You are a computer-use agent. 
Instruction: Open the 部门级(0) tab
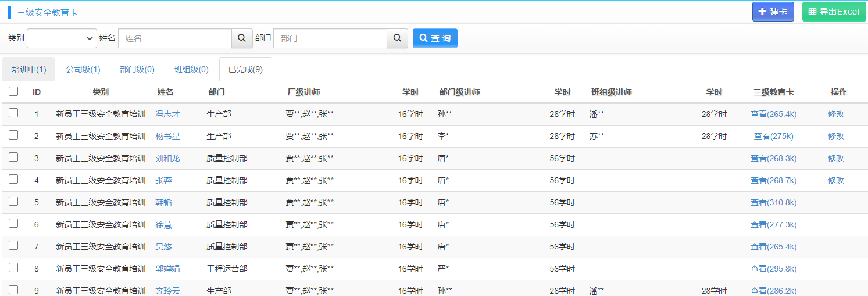pyautogui.click(x=137, y=69)
